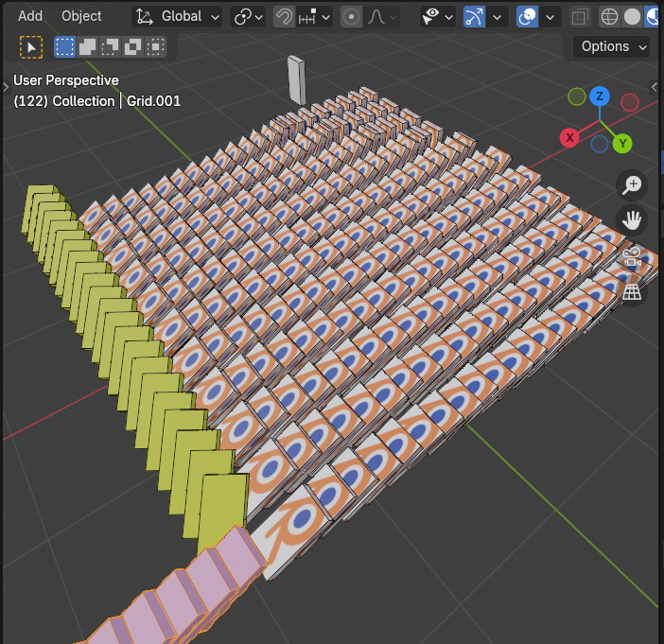
Task: Switch to solid viewport shading
Action: point(632,17)
